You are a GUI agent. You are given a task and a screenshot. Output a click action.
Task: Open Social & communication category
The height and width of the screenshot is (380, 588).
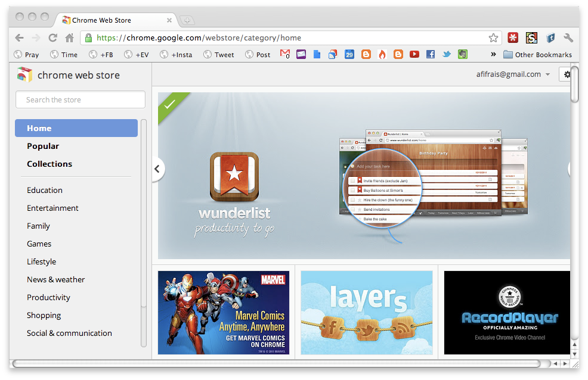click(69, 333)
